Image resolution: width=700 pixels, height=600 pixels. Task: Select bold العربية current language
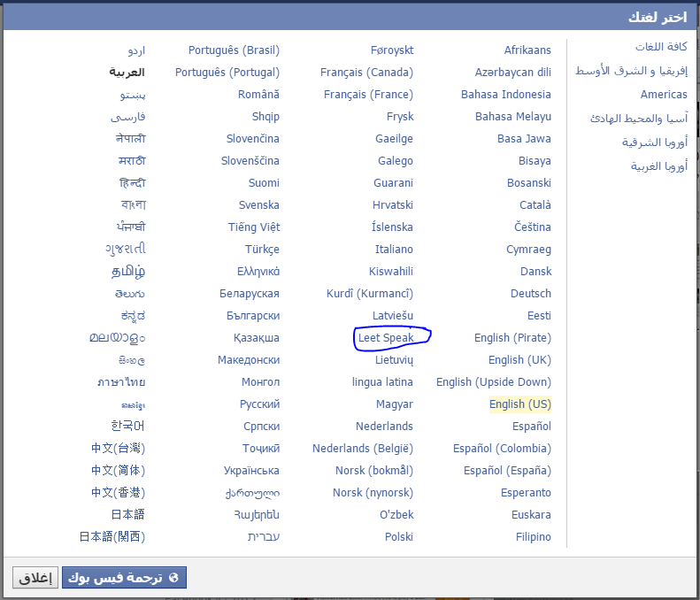point(127,73)
